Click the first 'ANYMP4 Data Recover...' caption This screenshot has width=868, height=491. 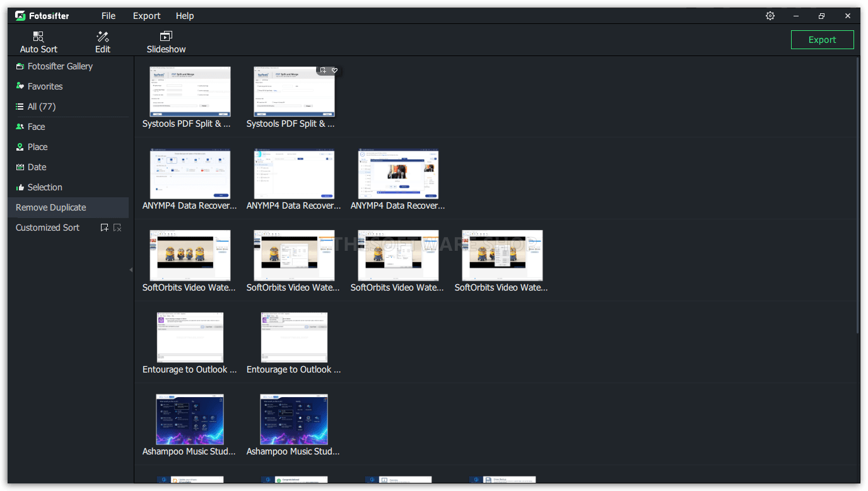coord(190,206)
